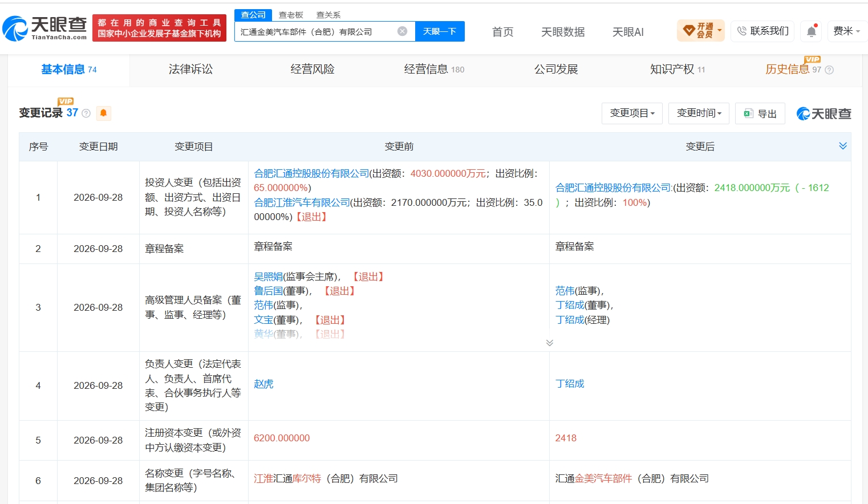This screenshot has width=868, height=504.
Task: Click the contact us phone icon
Action: (x=741, y=31)
